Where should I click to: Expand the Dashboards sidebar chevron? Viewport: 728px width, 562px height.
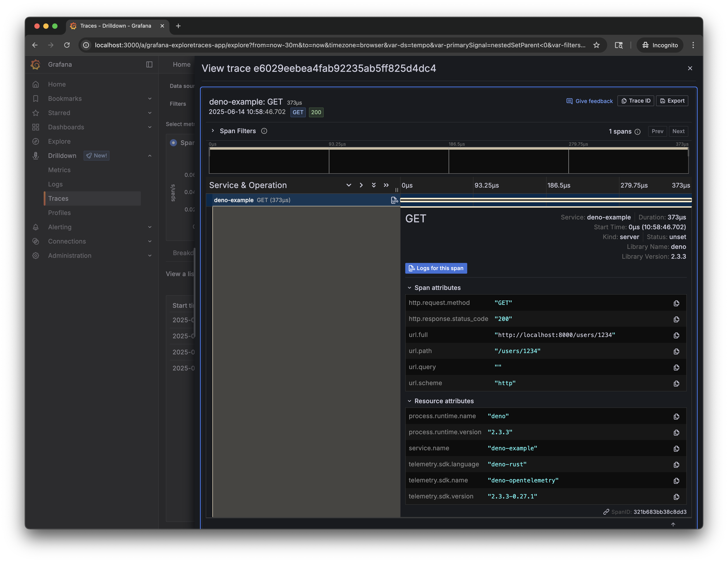coord(150,127)
